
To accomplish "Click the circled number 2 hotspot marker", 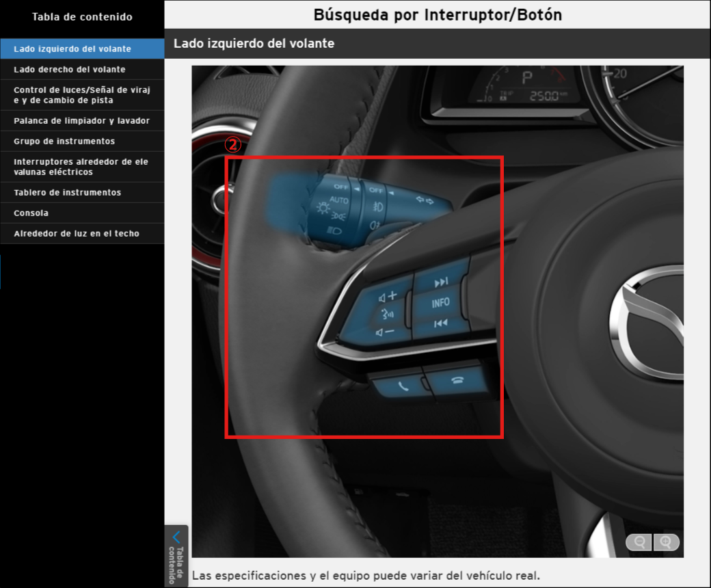I will (233, 144).
